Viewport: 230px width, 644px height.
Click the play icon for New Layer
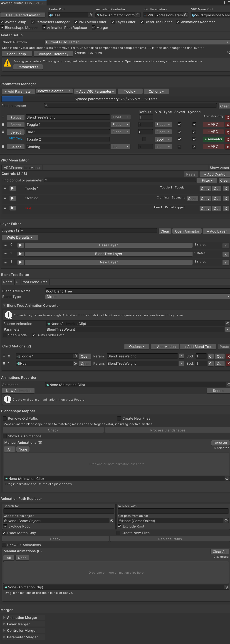(20, 262)
